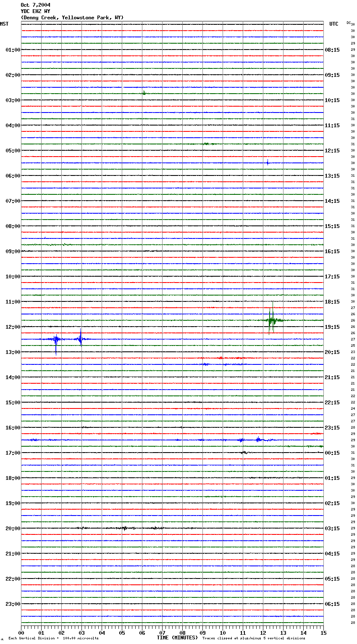Click the minute axis tick label "03"

pos(81,633)
